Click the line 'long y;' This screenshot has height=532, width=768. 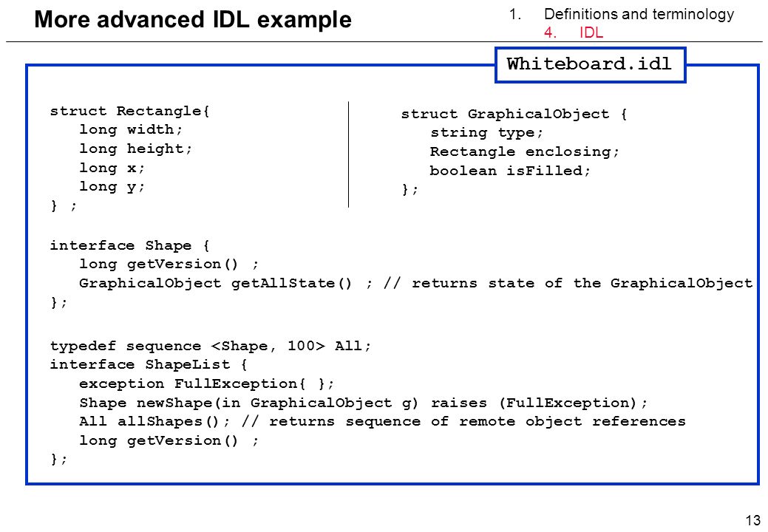(112, 186)
